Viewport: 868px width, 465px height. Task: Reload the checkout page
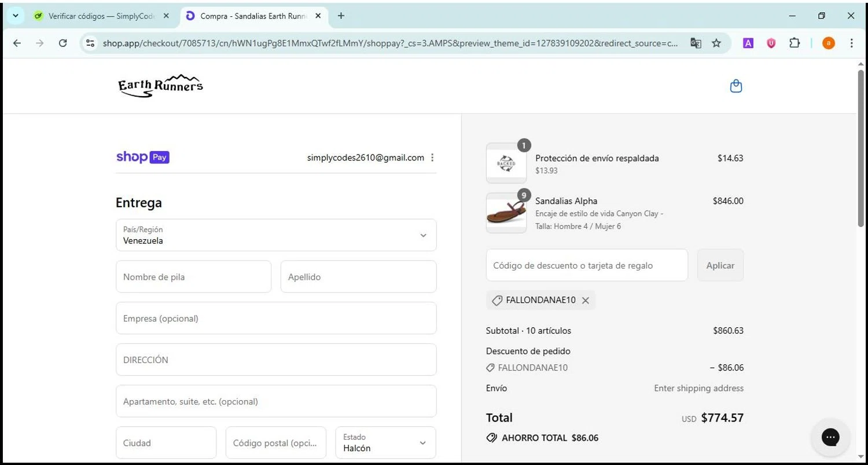[x=62, y=43]
